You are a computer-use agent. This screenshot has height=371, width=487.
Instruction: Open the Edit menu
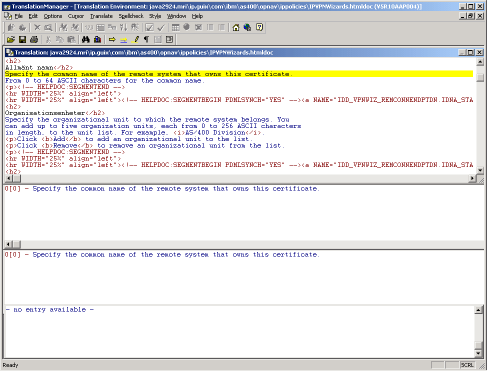click(x=33, y=16)
